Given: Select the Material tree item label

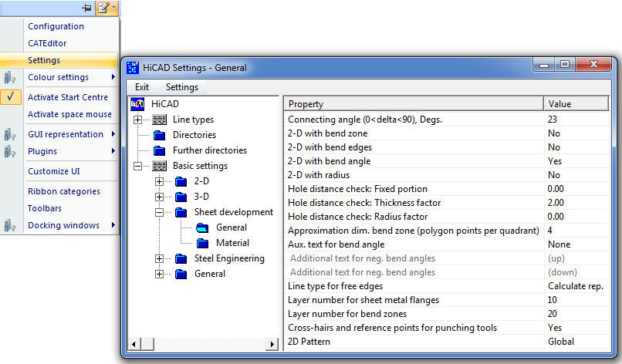Looking at the screenshot, I should coord(232,243).
